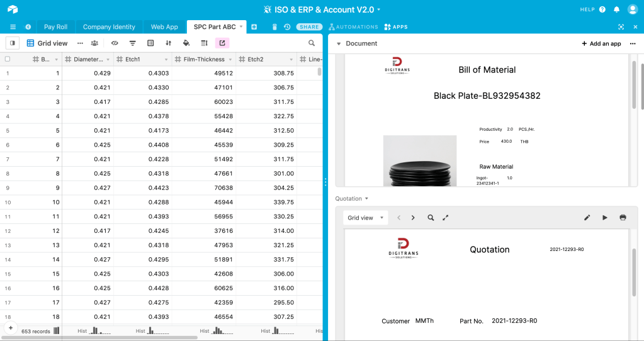Click Add an app
This screenshot has width=644, height=341.
pyautogui.click(x=601, y=44)
